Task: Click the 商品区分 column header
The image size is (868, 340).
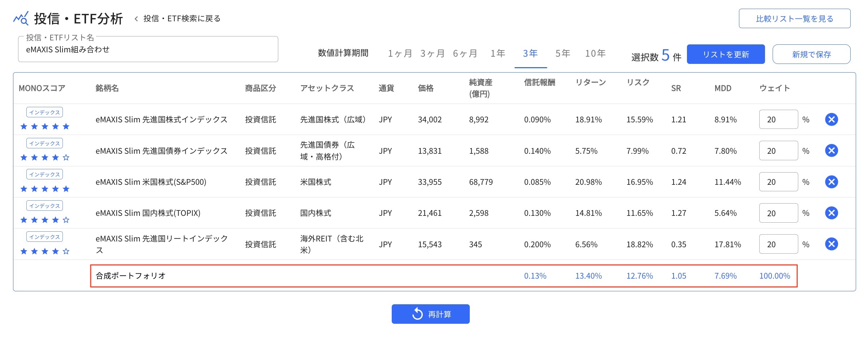Action: [x=261, y=88]
